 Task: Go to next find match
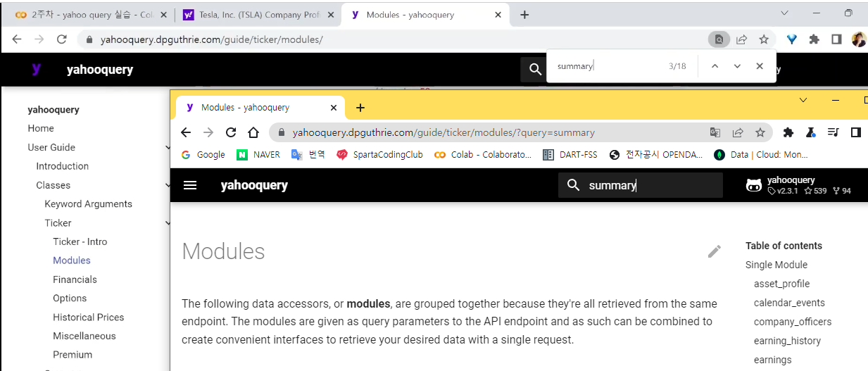point(737,66)
